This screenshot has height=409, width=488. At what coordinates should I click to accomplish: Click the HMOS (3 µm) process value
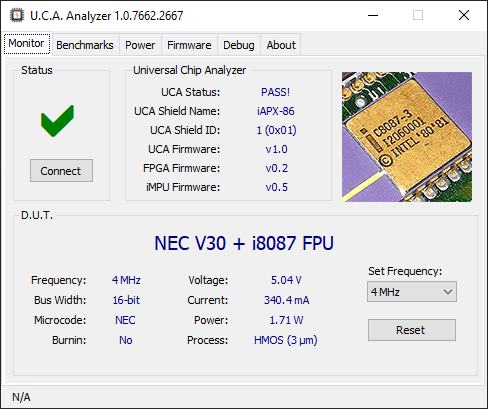pos(286,340)
